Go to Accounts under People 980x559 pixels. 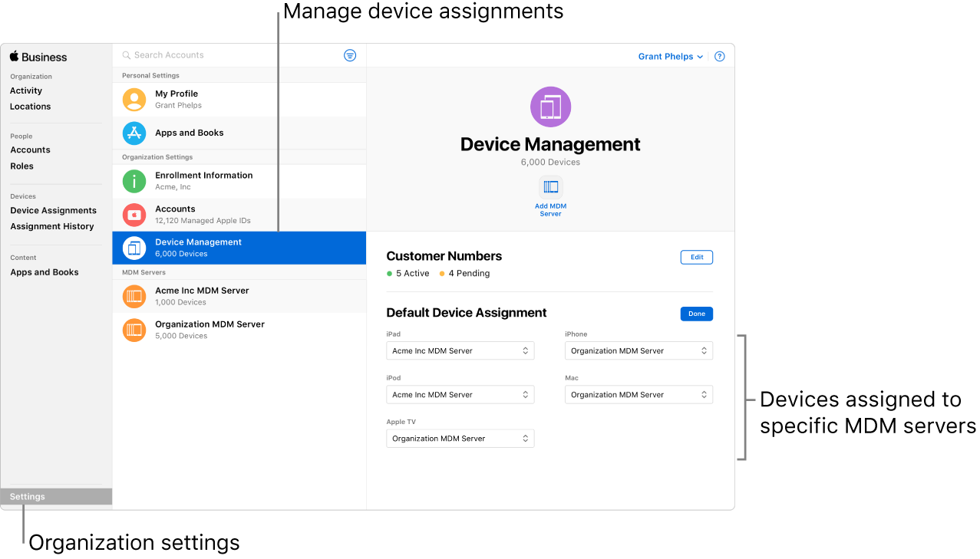click(30, 150)
